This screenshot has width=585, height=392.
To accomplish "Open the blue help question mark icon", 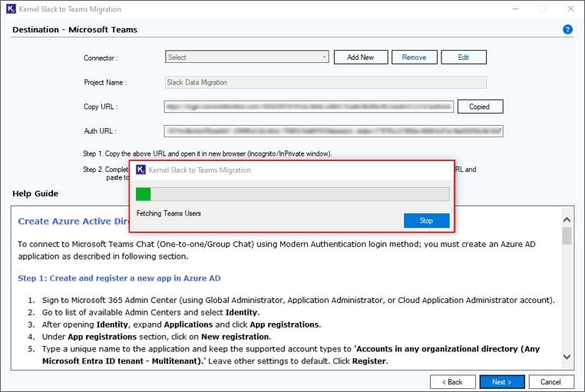I will click(567, 29).
